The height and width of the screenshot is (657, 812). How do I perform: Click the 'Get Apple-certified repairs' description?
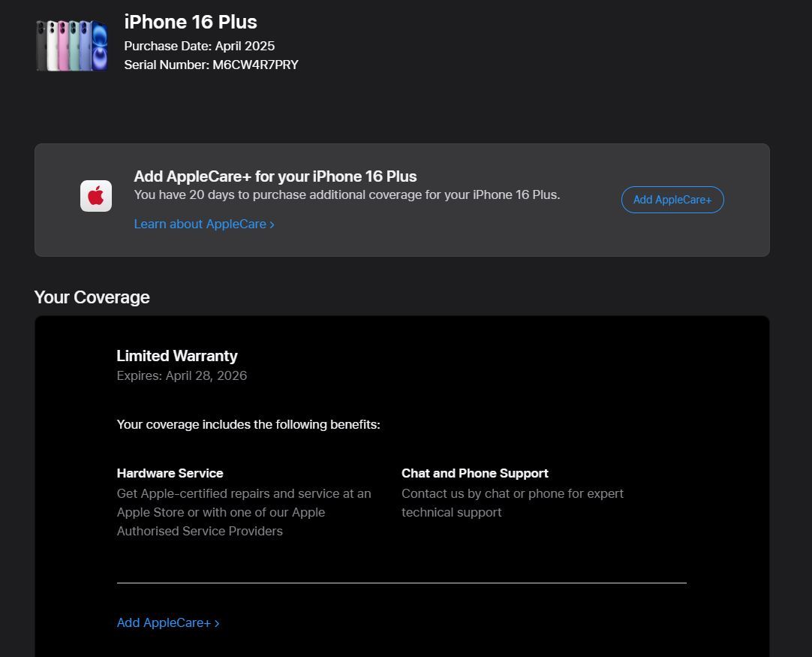244,512
